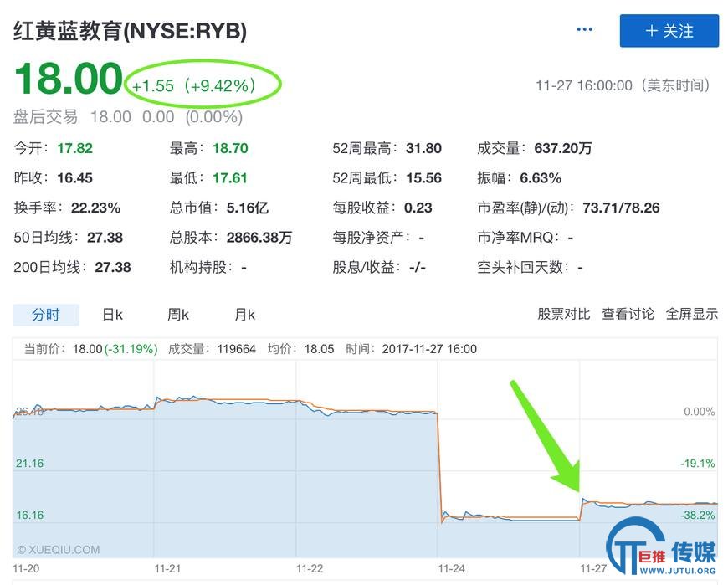
Task: Open the 股票对比 stock comparison link
Action: 564,314
